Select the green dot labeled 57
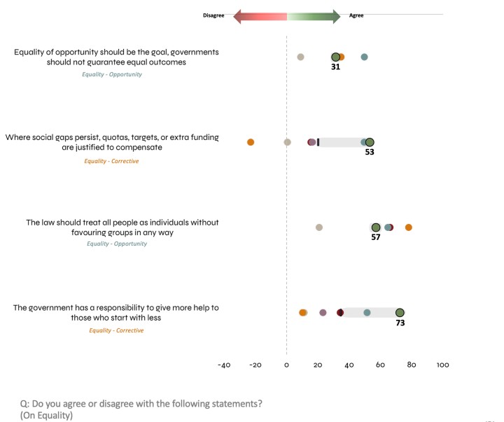The height and width of the screenshot is (422, 504). 376,227
